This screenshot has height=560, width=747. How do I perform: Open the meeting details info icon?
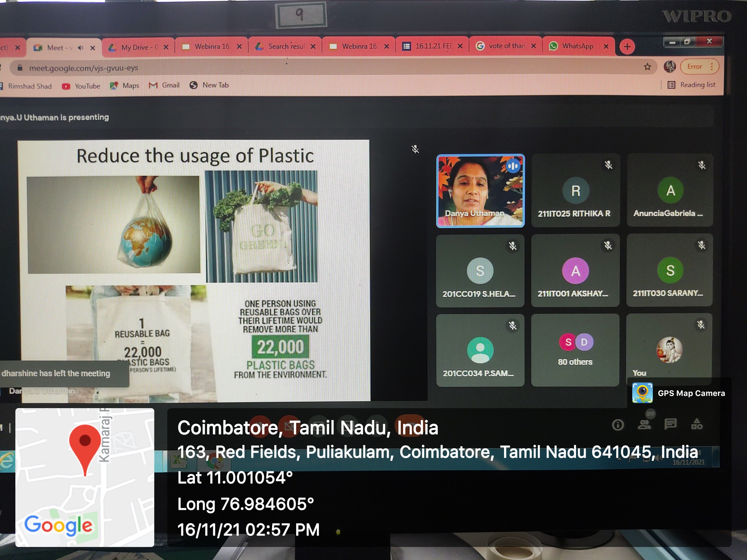[x=618, y=425]
